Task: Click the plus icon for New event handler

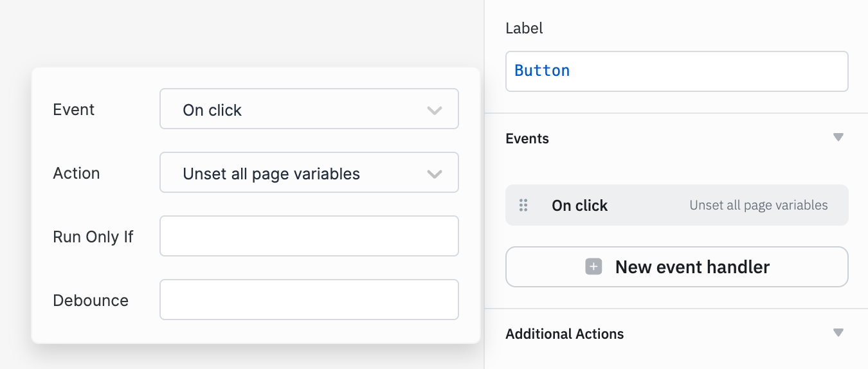Action: pyautogui.click(x=593, y=267)
